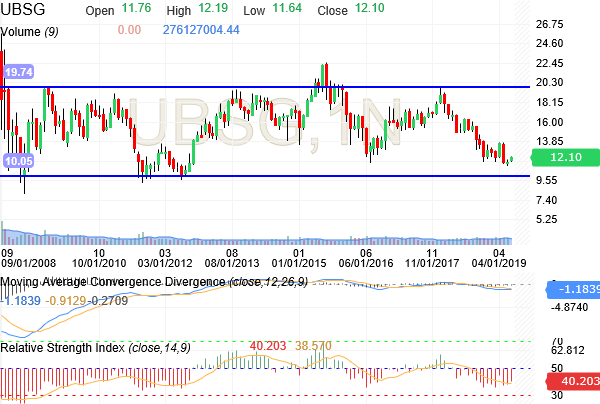The width and height of the screenshot is (600, 404).
Task: Click the RSI 50 level axis label
Action: pyautogui.click(x=557, y=368)
